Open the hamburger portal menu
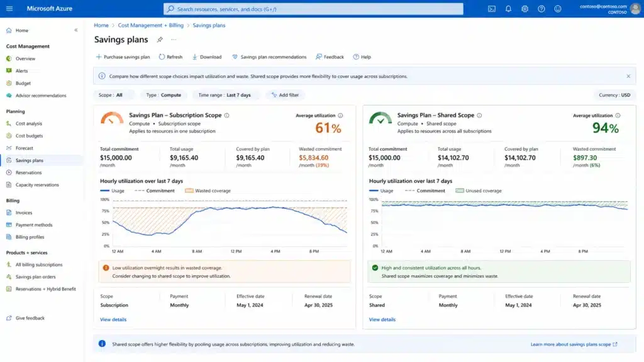644x362 pixels. click(9, 9)
